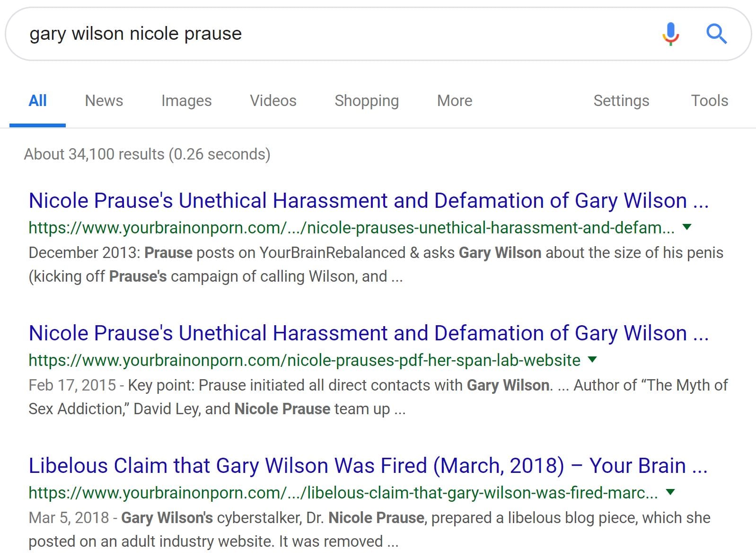
Task: Open the More search menu
Action: click(455, 101)
